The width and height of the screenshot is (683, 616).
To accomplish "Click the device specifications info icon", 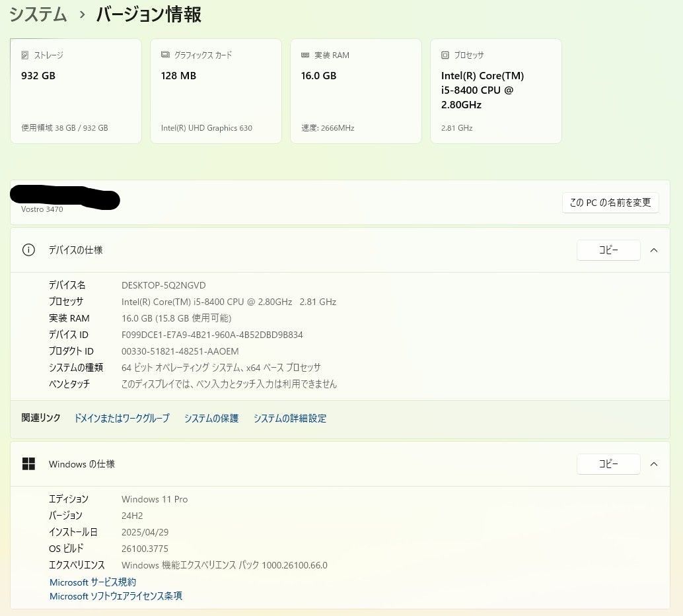I will (x=28, y=250).
